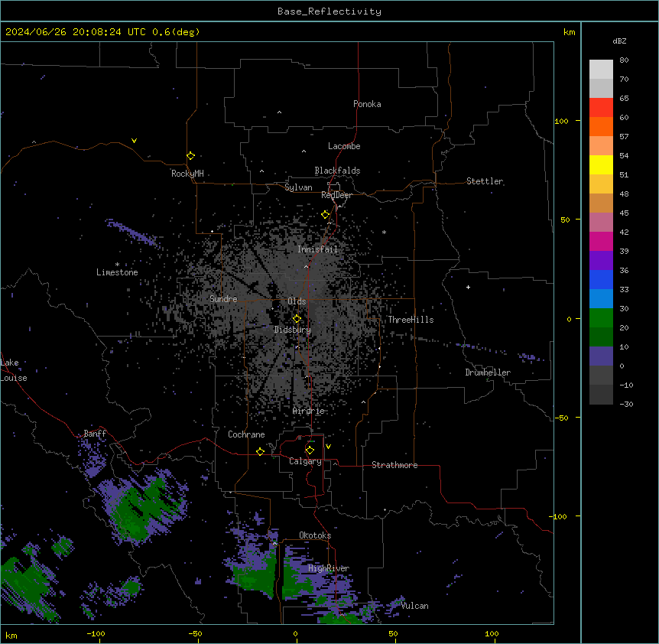Click the Lake Louise label
The image size is (659, 644).
[x=14, y=370]
